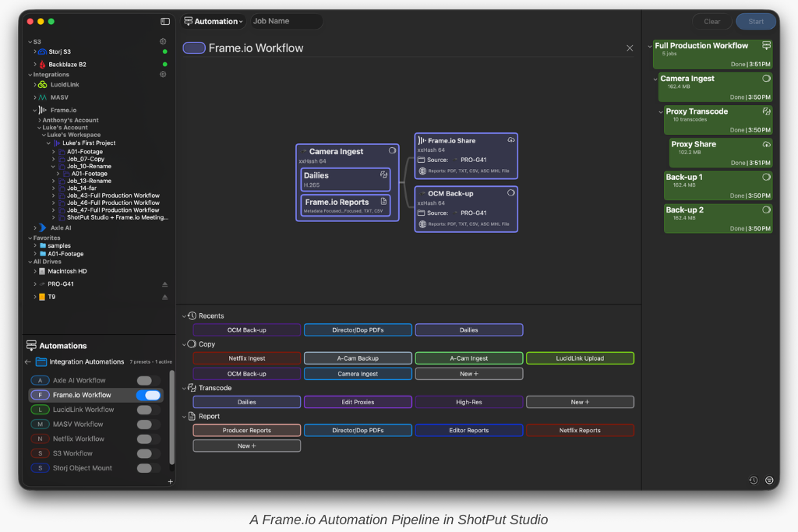798x532 pixels.
Task: Eject the PRO-G41 drive
Action: (164, 284)
